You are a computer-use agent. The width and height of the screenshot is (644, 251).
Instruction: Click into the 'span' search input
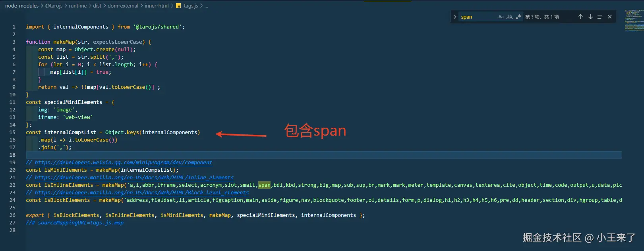click(x=477, y=17)
